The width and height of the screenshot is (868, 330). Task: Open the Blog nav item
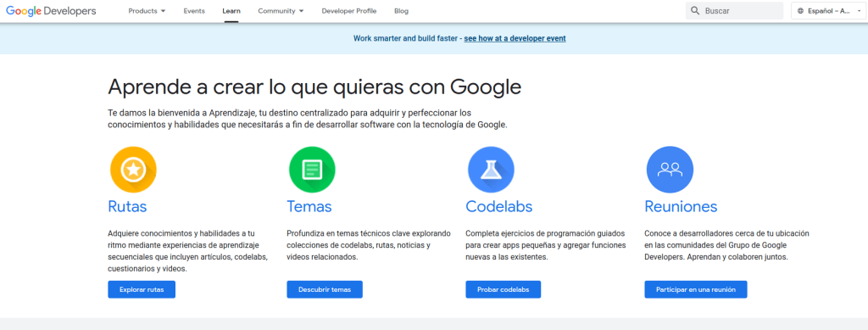(x=401, y=11)
